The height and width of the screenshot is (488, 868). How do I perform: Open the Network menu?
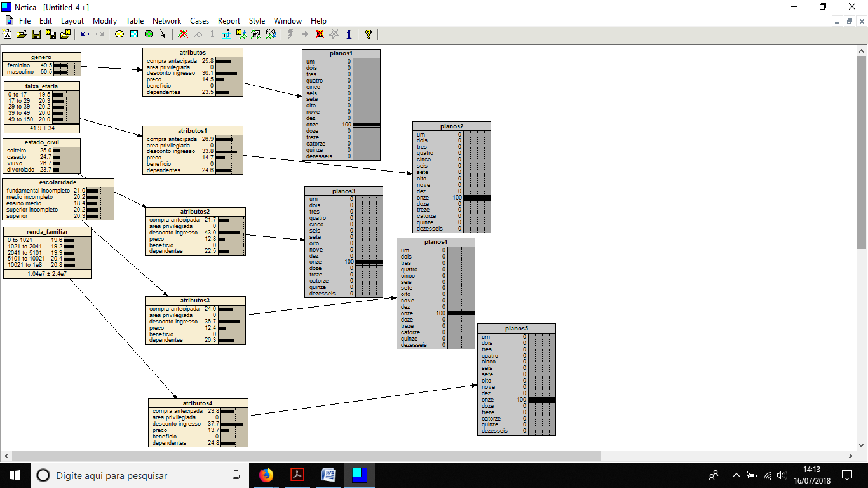pyautogui.click(x=166, y=21)
